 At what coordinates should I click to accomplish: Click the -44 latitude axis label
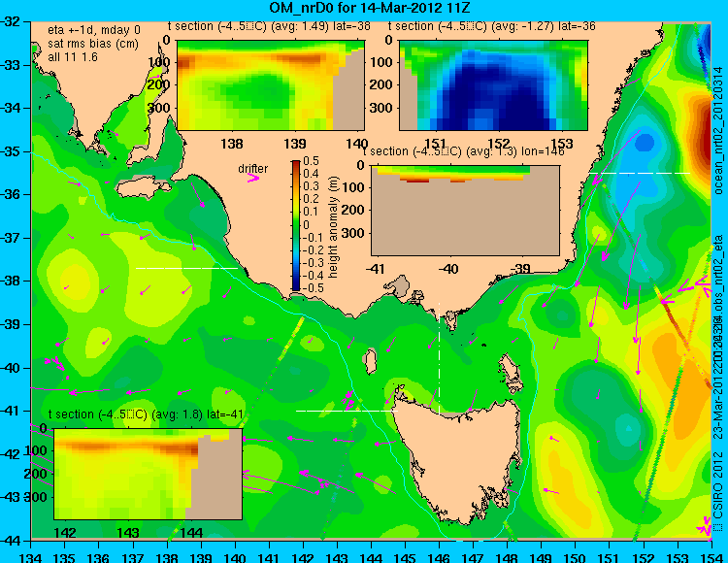pyautogui.click(x=12, y=541)
